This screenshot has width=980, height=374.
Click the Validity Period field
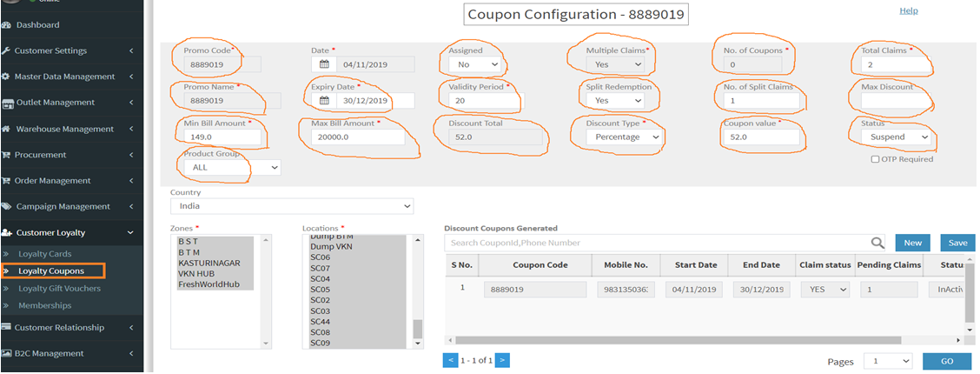click(487, 101)
